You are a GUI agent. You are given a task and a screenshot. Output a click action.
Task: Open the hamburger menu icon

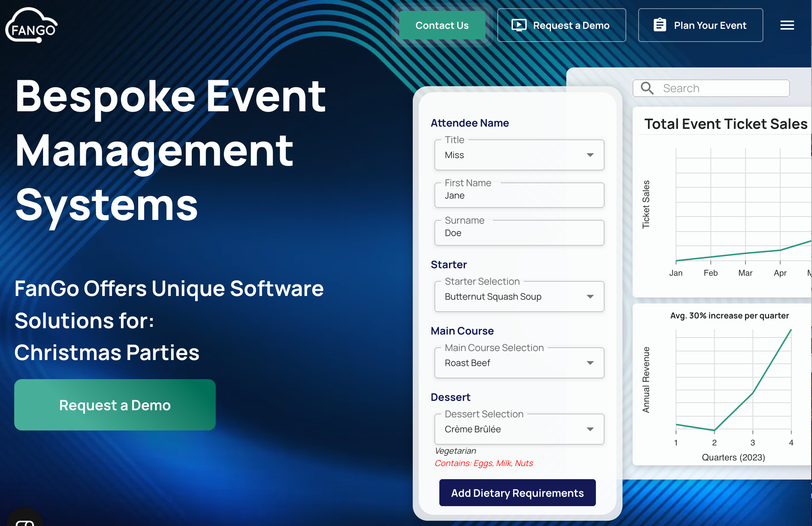point(787,25)
